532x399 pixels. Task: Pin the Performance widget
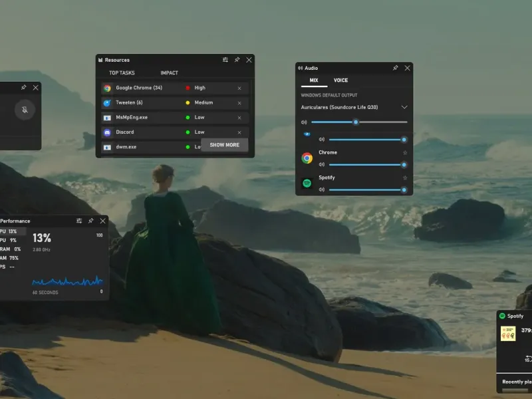(x=91, y=221)
